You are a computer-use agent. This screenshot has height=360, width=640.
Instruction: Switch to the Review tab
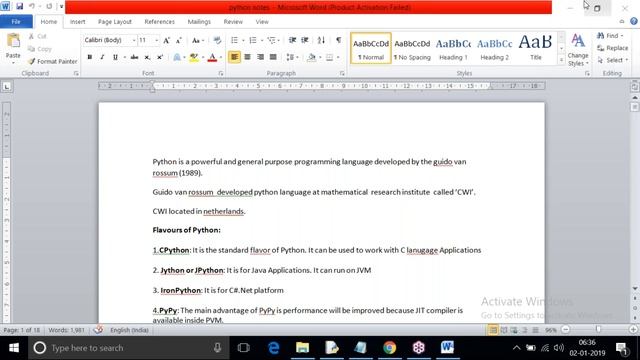[233, 22]
